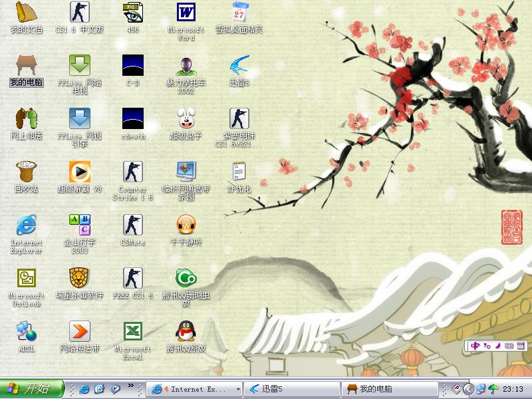
Task: Open the 开始 Start menu button
Action: coord(32,389)
